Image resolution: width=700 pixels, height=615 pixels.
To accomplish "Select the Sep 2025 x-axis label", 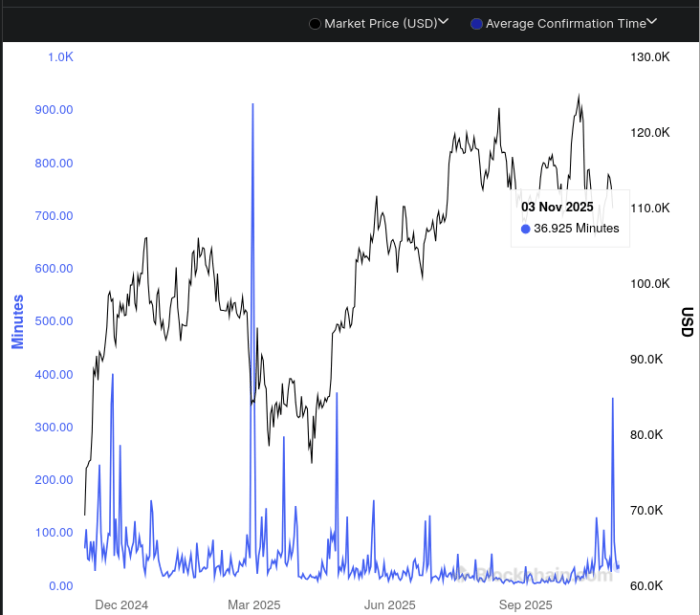I will point(525,605).
